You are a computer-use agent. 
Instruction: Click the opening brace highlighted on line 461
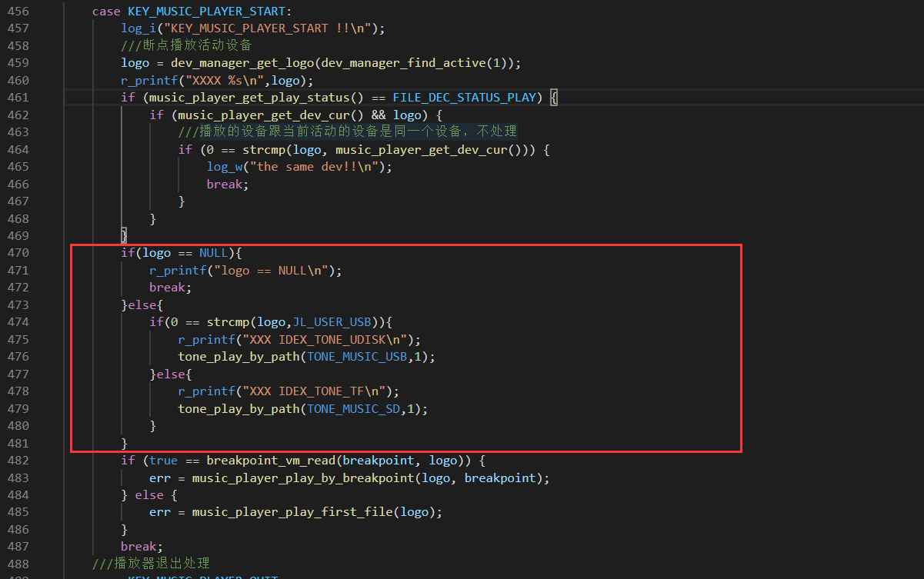[554, 98]
